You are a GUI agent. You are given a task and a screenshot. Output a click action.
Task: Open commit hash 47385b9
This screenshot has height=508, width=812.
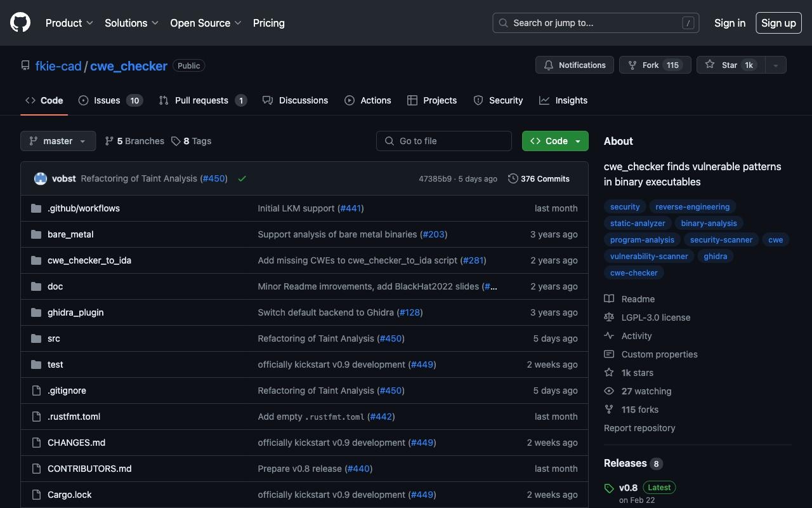[435, 179]
